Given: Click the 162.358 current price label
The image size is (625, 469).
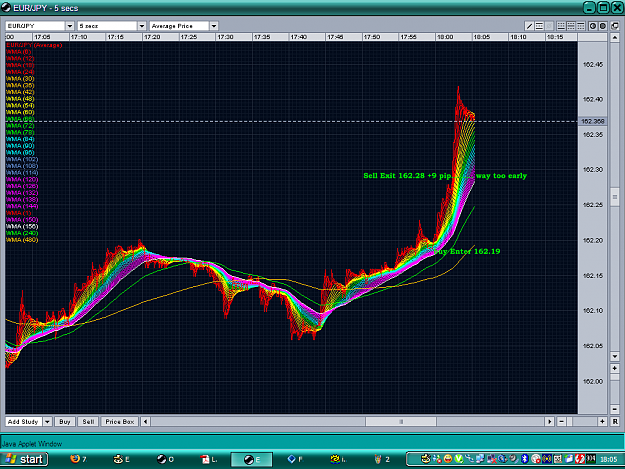Looking at the screenshot, I should pyautogui.click(x=593, y=121).
